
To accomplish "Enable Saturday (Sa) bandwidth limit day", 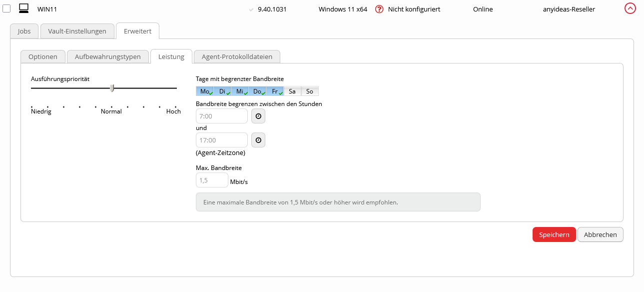I will point(292,91).
